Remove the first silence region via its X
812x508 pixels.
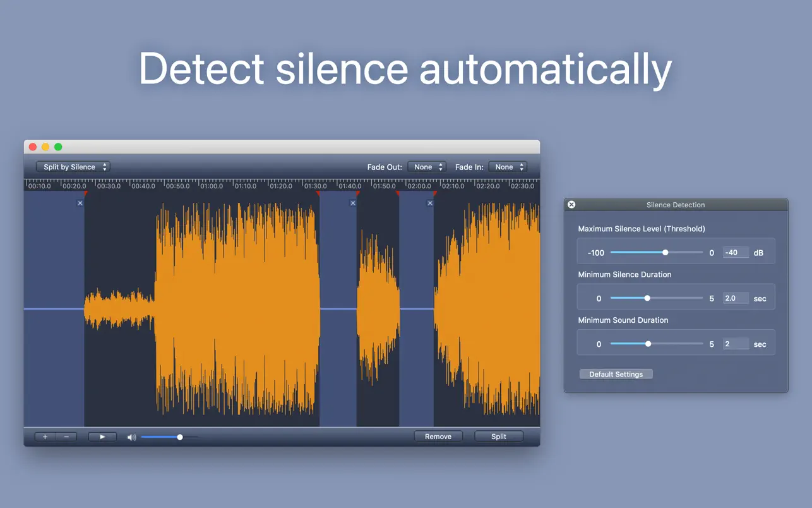pos(80,203)
